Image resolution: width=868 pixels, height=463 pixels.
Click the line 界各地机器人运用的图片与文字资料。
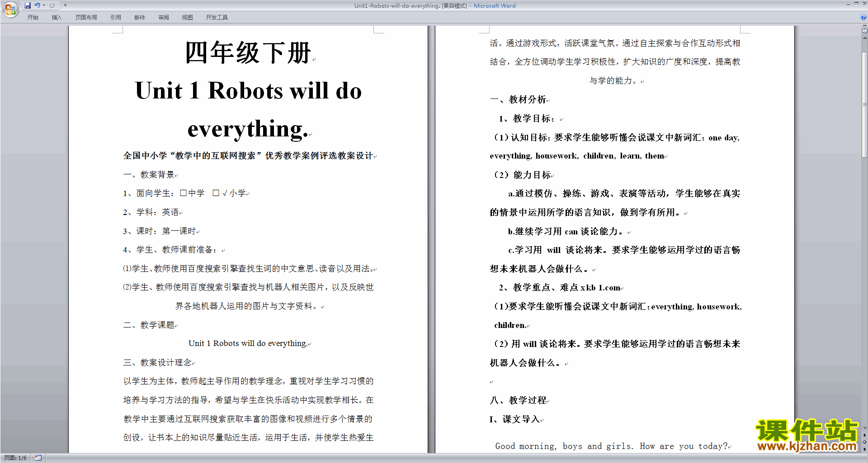[x=247, y=306]
